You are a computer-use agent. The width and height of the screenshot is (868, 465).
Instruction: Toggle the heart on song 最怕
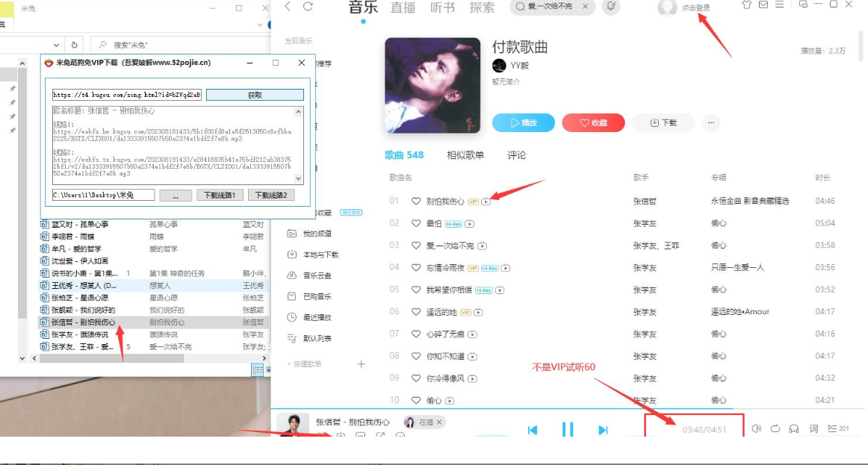coord(416,223)
